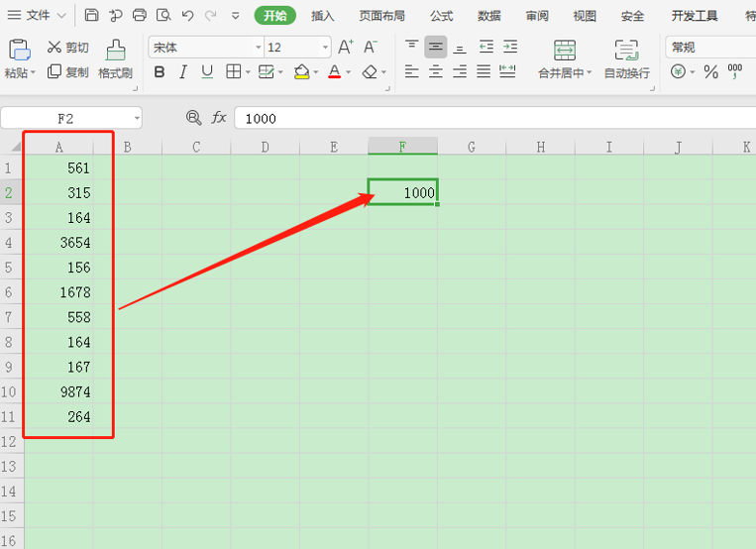This screenshot has width=756, height=549.
Task: Switch to the Start (开始) tab
Action: pyautogui.click(x=275, y=16)
